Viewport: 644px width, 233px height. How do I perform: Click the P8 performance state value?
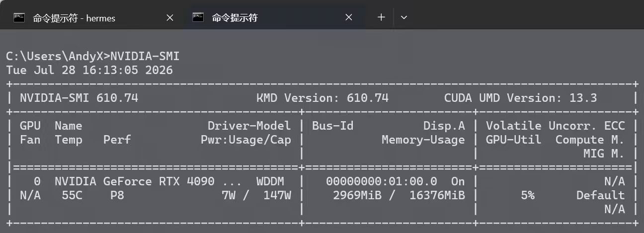click(x=117, y=195)
